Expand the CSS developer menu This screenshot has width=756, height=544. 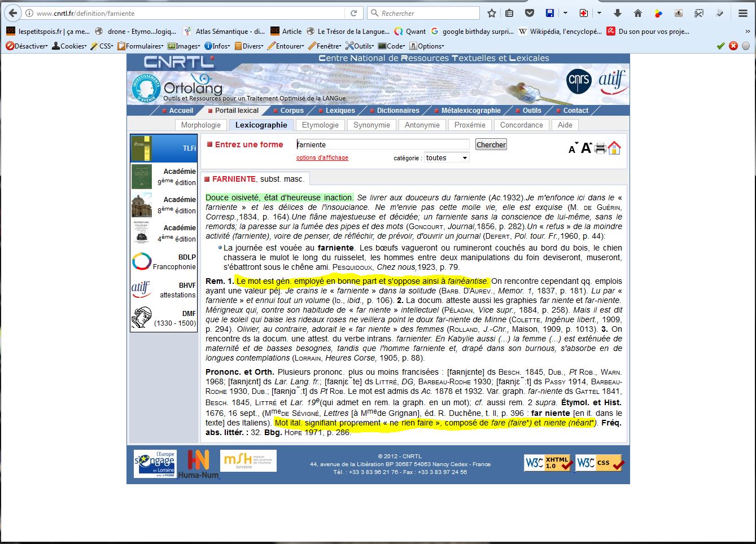102,46
